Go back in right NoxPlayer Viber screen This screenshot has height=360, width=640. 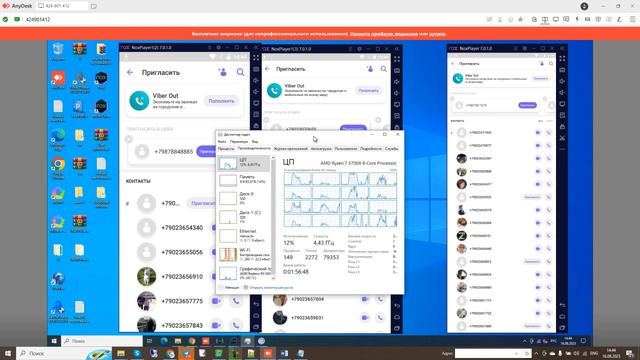453,64
